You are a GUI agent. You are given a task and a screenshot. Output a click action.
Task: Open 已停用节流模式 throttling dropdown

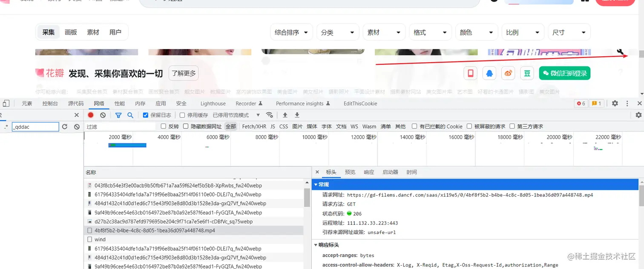pyautogui.click(x=236, y=115)
